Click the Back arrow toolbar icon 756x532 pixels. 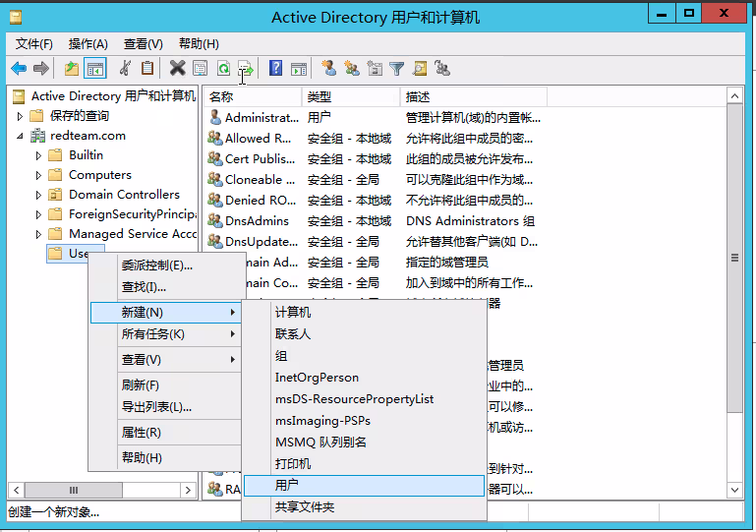[x=19, y=68]
